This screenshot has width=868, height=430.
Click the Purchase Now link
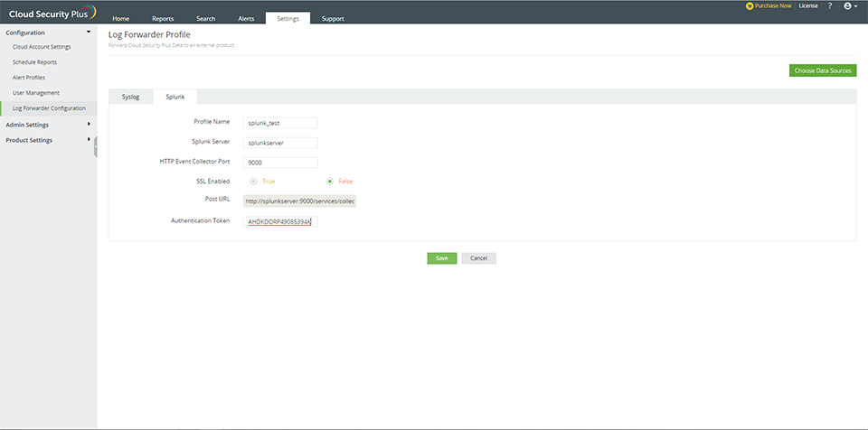pos(773,6)
